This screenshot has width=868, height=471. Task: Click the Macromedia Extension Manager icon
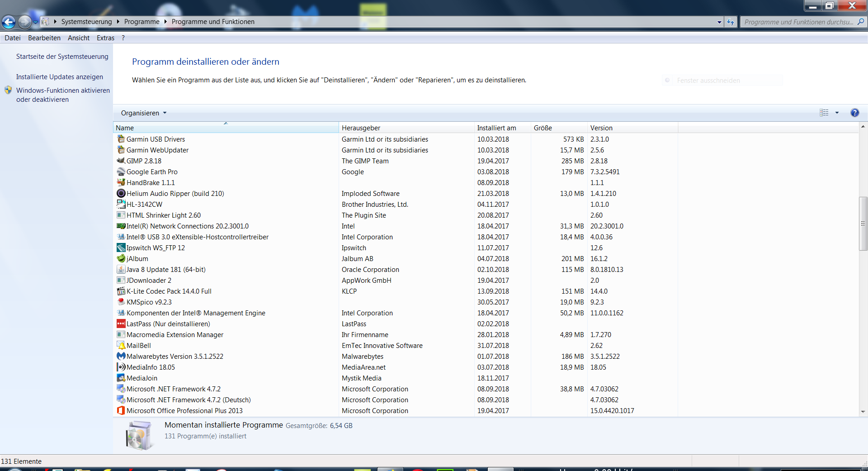[x=121, y=334]
